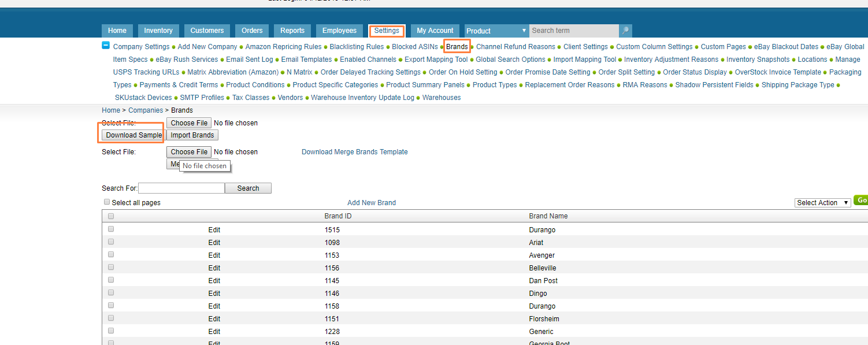Click the Brand ID column header
The image size is (868, 345).
tap(338, 216)
